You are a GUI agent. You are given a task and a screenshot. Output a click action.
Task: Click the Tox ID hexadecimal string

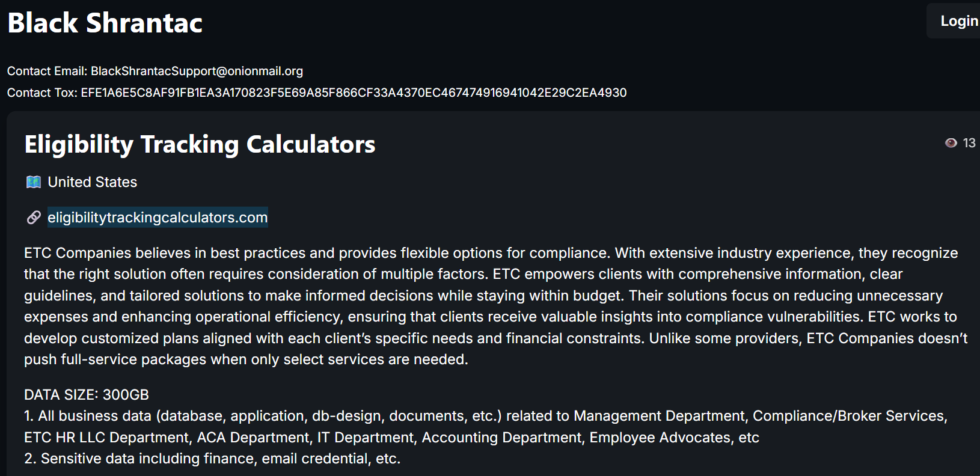[354, 93]
